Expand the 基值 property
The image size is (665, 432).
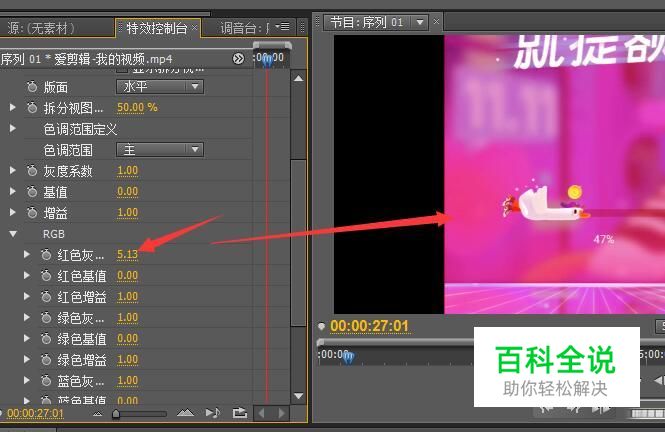13,192
